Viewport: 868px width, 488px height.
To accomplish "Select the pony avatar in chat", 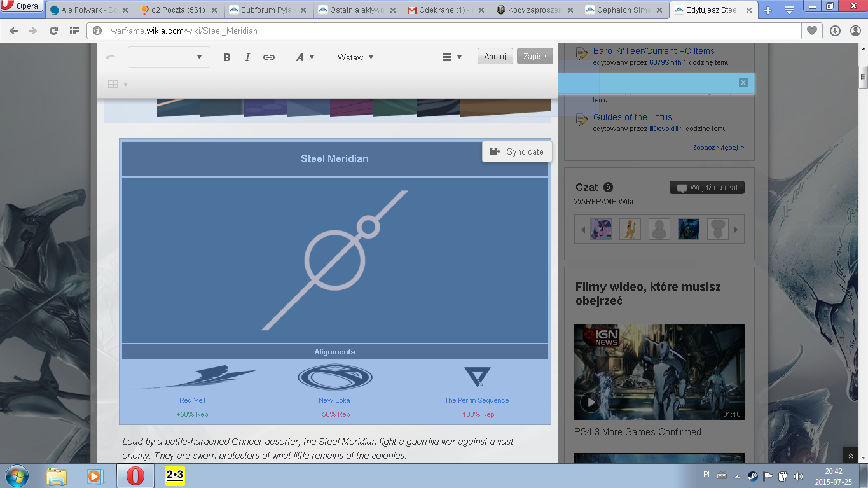I will (x=601, y=229).
